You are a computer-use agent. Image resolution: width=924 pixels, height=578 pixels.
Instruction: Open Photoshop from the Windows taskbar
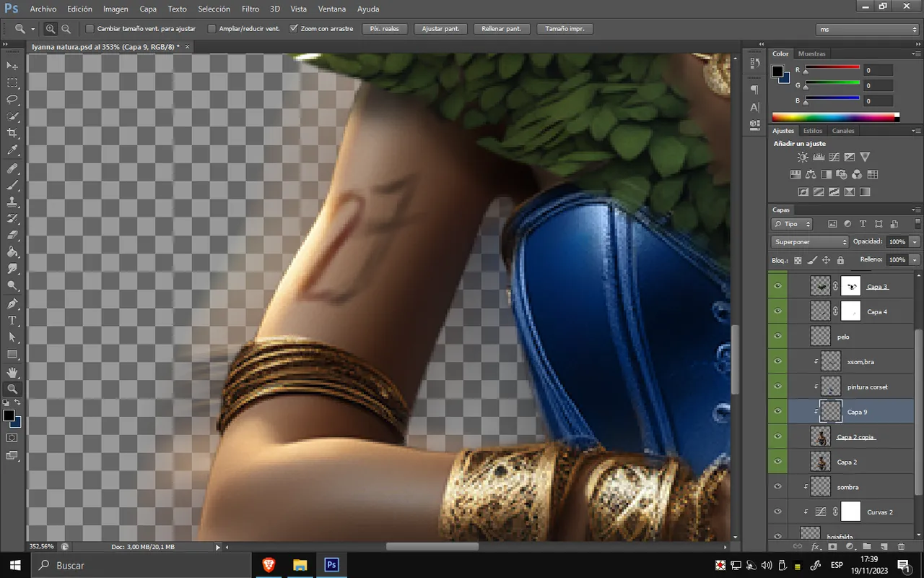click(x=331, y=565)
